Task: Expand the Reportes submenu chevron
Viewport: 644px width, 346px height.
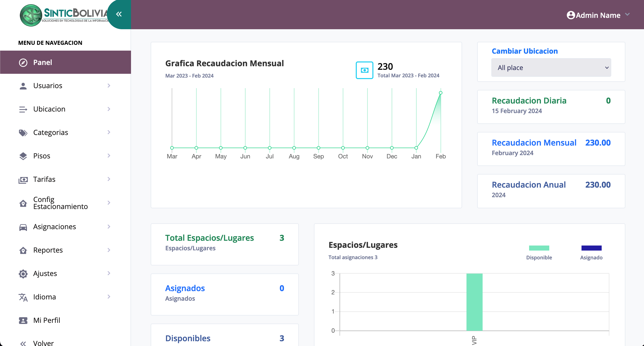Action: [109, 250]
